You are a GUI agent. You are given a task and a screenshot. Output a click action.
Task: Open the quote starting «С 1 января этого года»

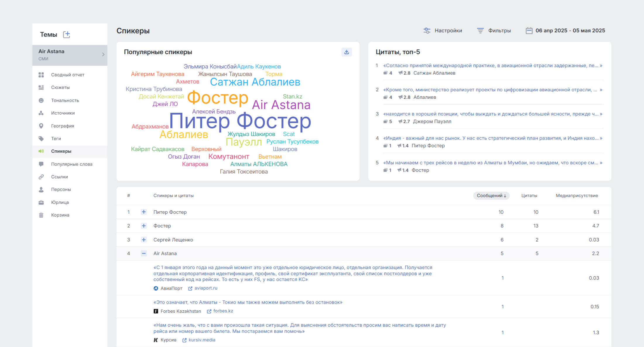click(293, 273)
